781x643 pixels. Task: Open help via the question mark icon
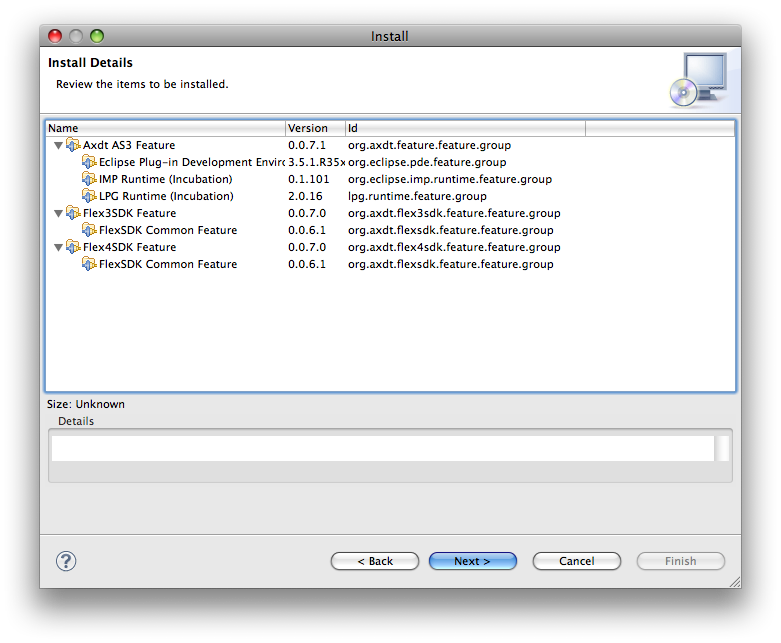(66, 561)
